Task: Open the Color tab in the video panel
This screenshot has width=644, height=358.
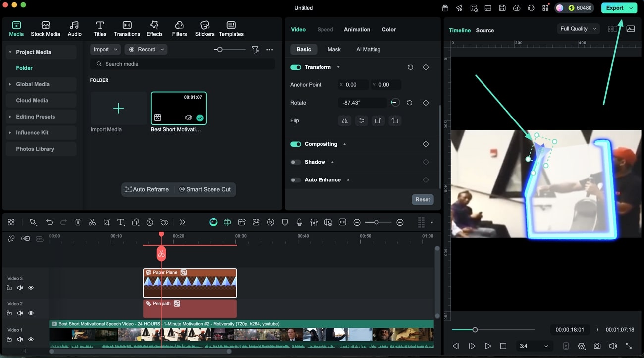Action: click(388, 29)
